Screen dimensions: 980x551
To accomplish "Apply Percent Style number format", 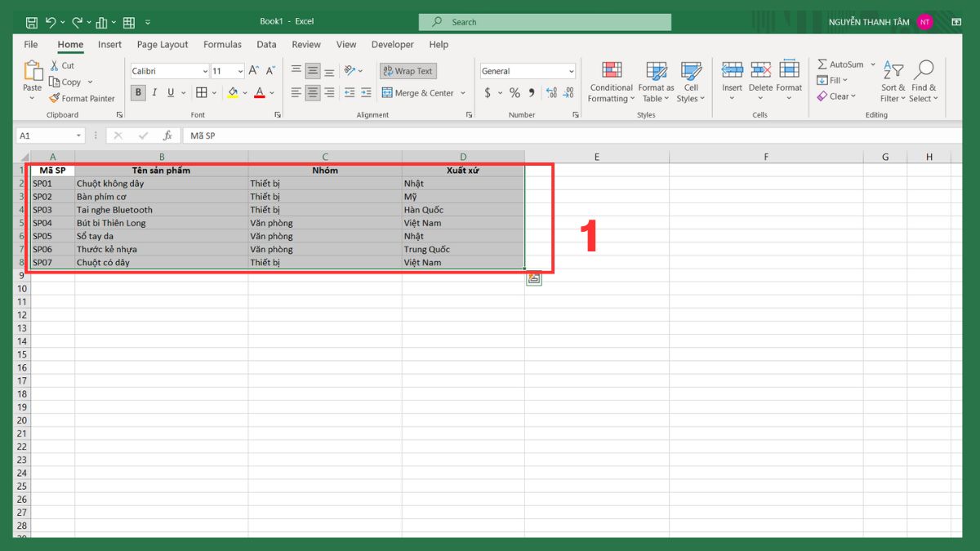I will (x=514, y=92).
